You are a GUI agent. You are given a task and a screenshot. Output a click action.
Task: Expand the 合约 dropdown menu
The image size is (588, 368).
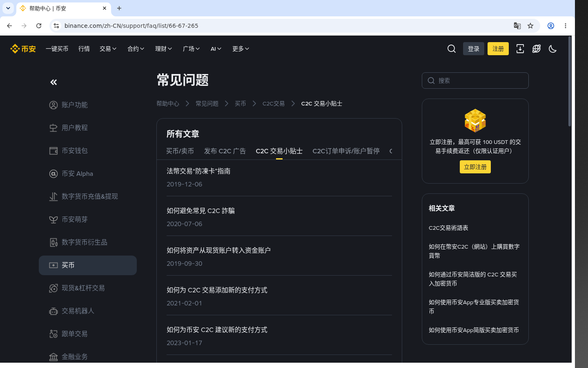136,49
